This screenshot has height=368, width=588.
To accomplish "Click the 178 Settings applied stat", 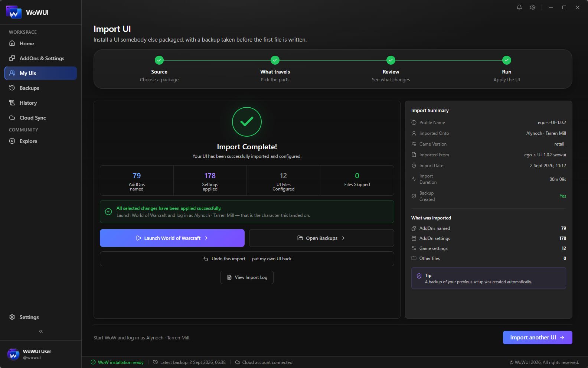I will (x=210, y=180).
